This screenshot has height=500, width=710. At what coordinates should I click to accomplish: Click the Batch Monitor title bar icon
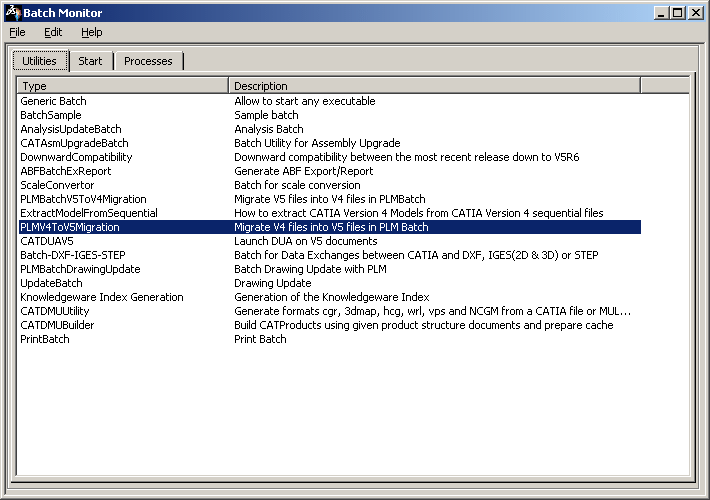(12, 13)
